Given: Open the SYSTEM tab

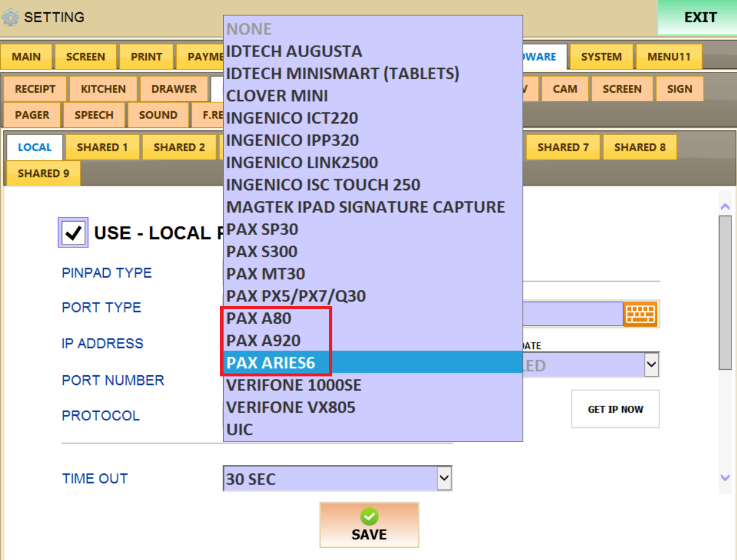Looking at the screenshot, I should (601, 56).
